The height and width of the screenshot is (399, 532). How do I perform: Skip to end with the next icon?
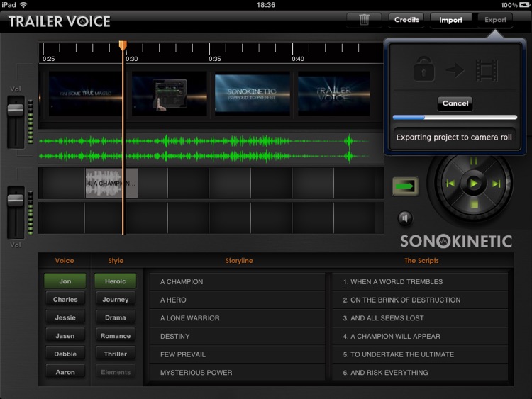click(x=497, y=184)
